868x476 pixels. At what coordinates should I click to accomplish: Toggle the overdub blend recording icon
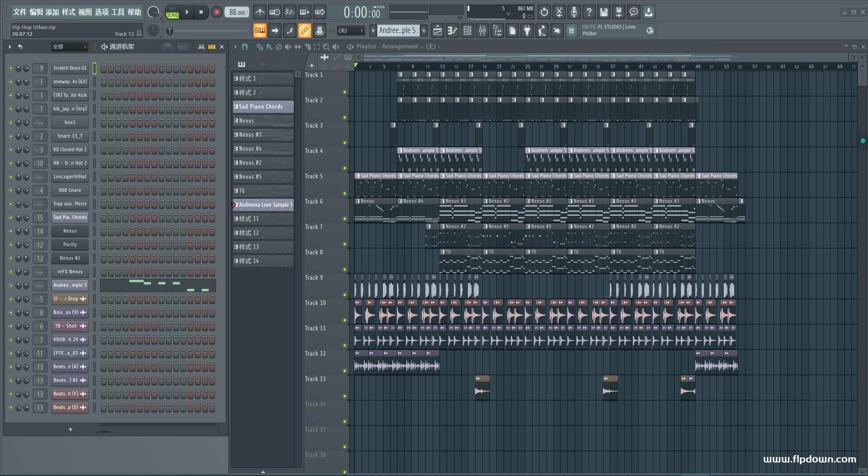pos(305,12)
